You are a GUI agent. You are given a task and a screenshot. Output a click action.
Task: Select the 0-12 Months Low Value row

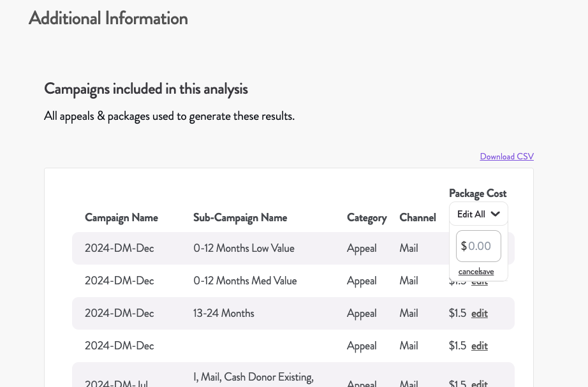click(x=293, y=248)
